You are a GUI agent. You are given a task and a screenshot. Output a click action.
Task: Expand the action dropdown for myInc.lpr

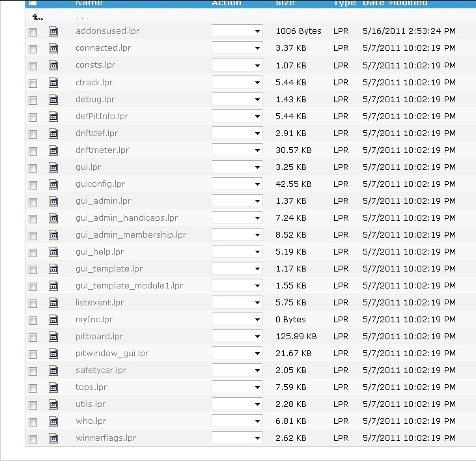(237, 320)
